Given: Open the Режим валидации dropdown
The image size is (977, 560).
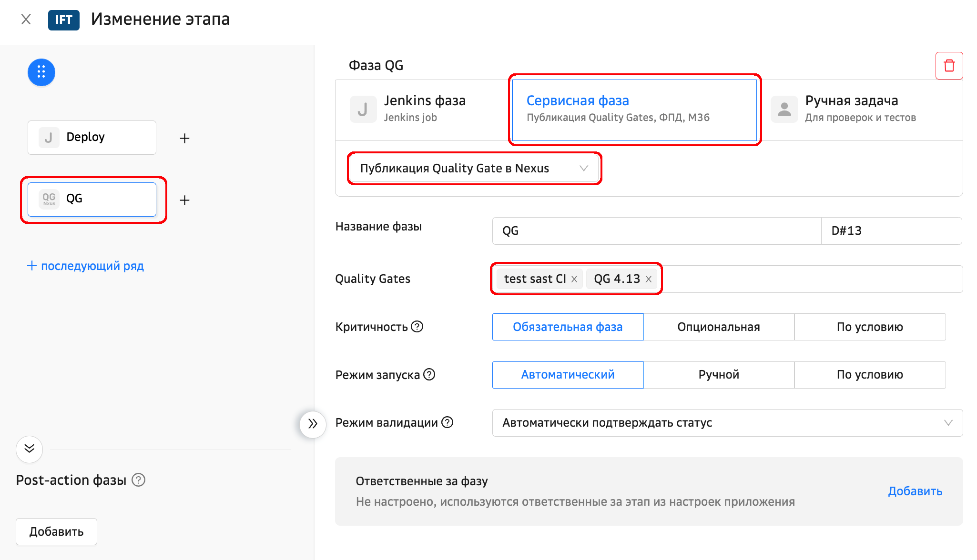Looking at the screenshot, I should 727,423.
